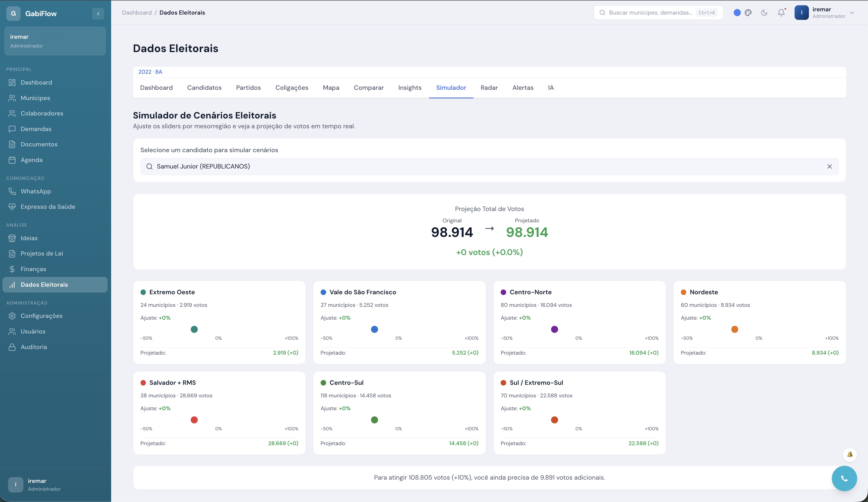Toggle dark mode with moon icon
The image size is (868, 502).
(764, 13)
